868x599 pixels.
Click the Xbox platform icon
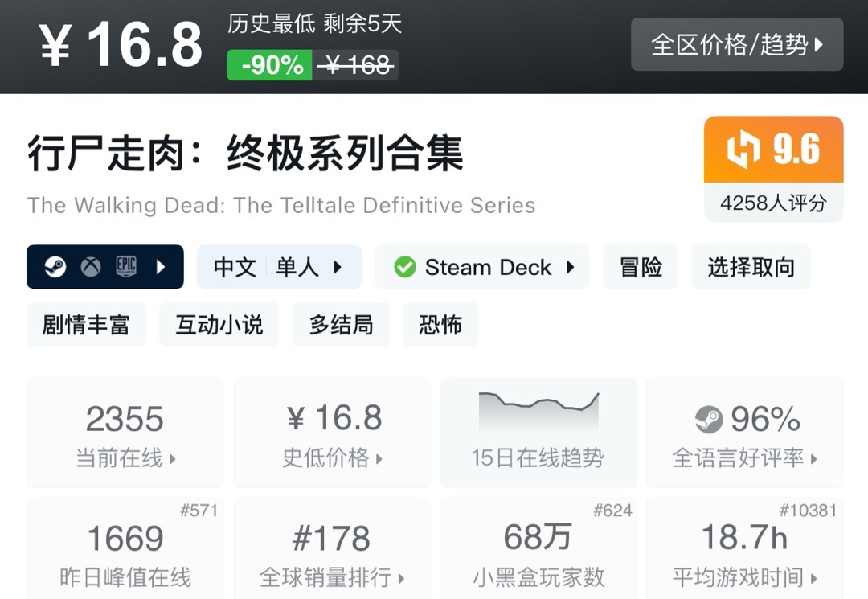click(90, 267)
